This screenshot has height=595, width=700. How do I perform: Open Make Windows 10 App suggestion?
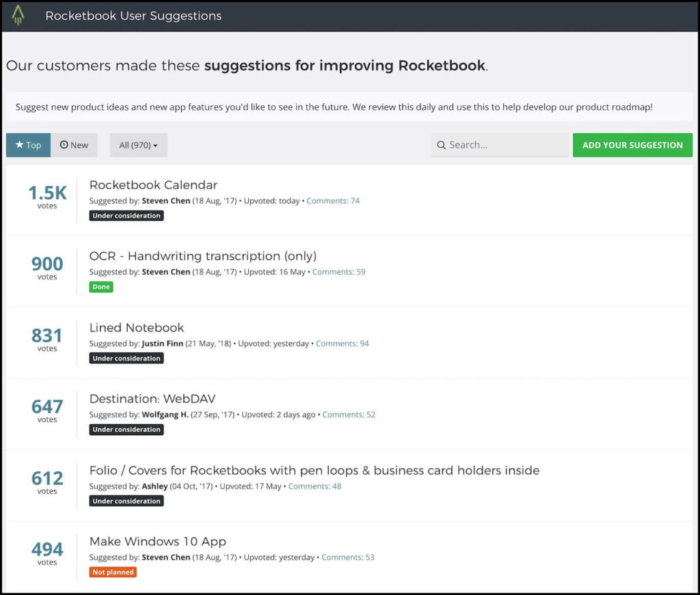(x=158, y=542)
